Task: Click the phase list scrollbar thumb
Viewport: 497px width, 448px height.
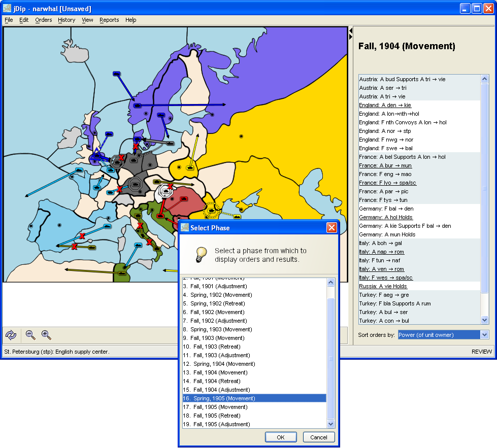Action: pyautogui.click(x=330, y=359)
